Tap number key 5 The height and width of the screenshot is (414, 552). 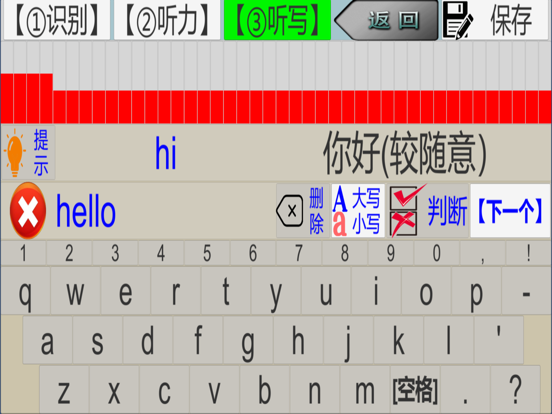[x=207, y=253]
